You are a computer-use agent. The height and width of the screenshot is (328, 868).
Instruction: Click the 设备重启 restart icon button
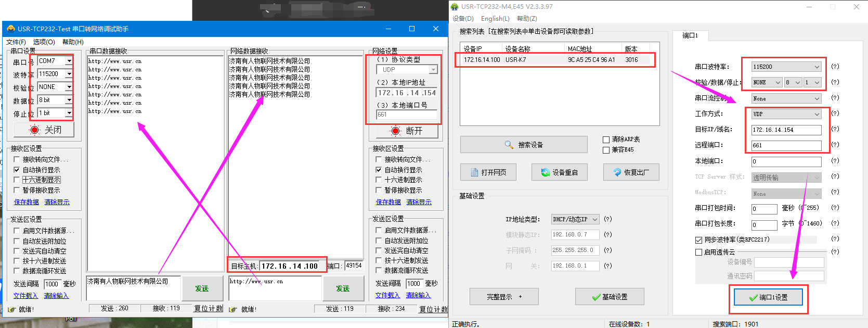pyautogui.click(x=560, y=172)
